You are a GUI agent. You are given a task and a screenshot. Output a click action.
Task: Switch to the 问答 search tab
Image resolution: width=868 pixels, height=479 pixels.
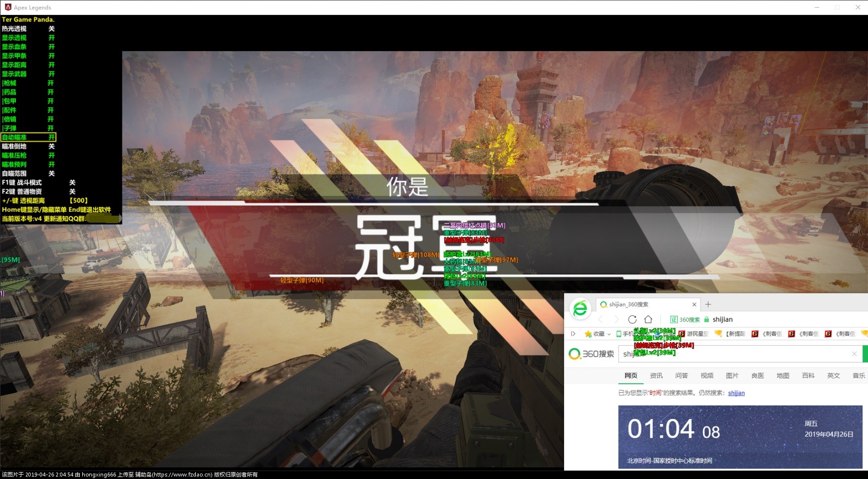point(682,375)
